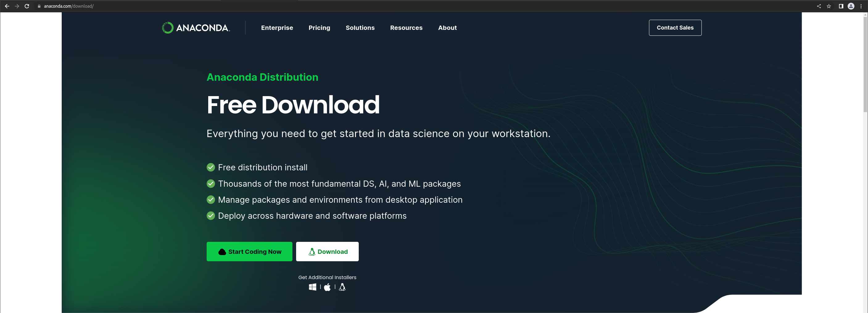This screenshot has width=868, height=313.
Task: Open the Enterprise menu
Action: tap(277, 28)
